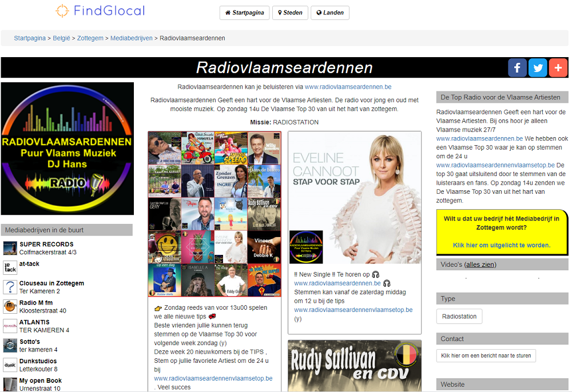Screen dimensions: 572x392
Task: Click 'Letterkouter 8' address text
Action: 38,369
